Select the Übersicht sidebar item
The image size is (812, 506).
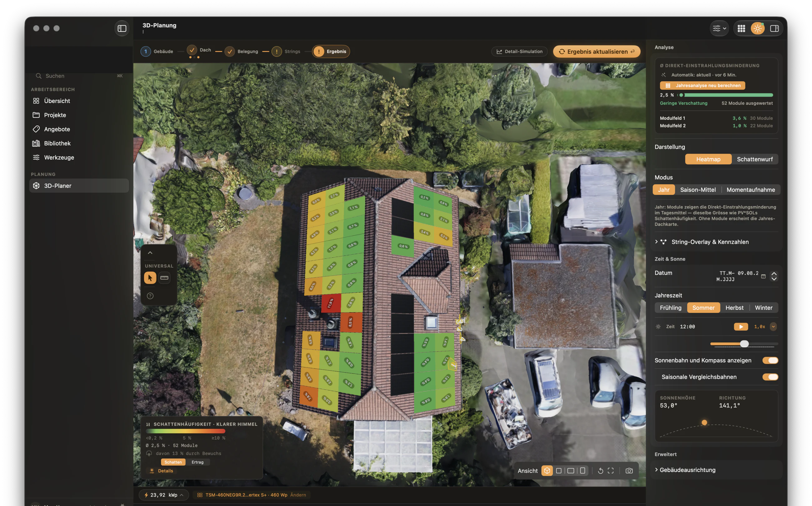click(79, 101)
